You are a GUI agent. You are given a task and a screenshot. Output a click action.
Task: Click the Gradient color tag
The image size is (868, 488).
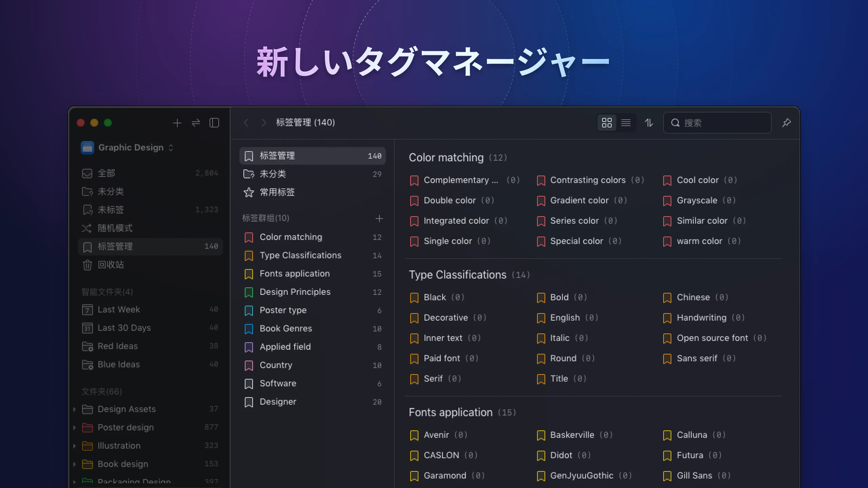(582, 201)
